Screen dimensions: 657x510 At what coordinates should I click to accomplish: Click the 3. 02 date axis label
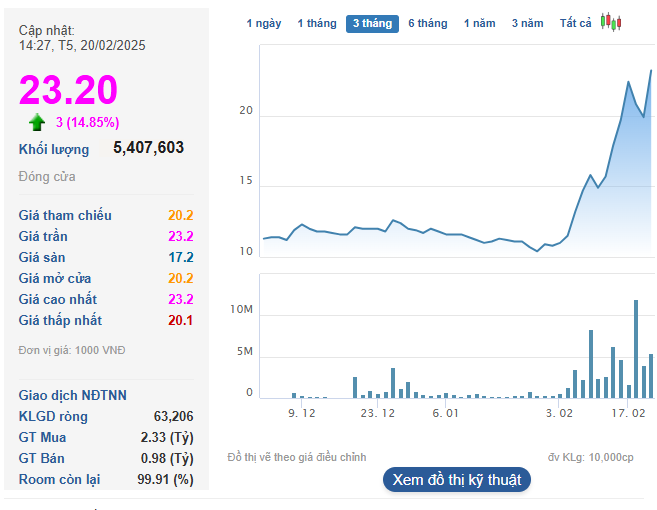point(560,412)
